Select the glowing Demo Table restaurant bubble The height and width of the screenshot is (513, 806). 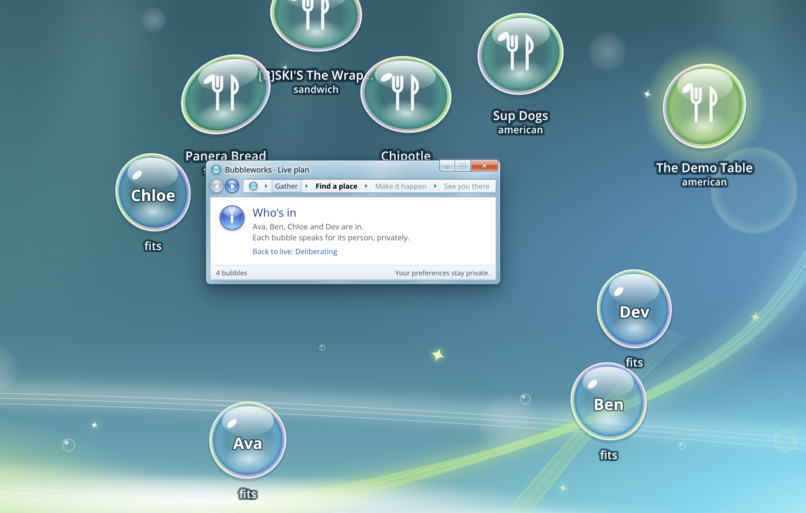704,106
